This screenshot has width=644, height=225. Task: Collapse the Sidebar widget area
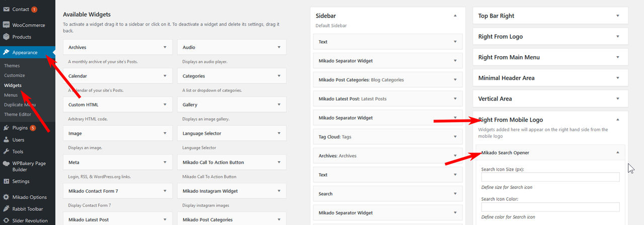[x=455, y=16]
